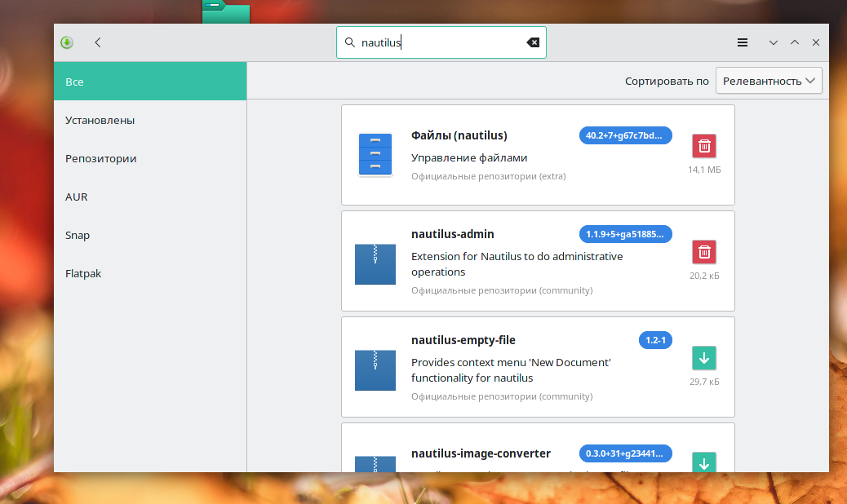Open the hamburger menu
Viewport: 847px width, 504px height.
tap(743, 42)
